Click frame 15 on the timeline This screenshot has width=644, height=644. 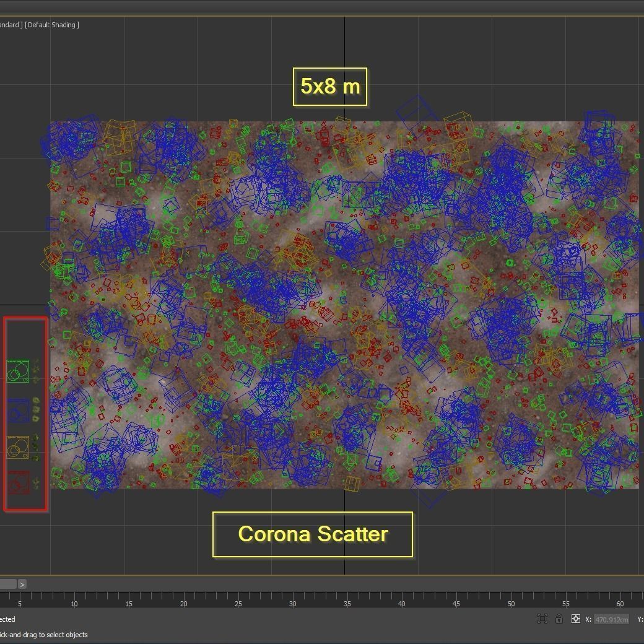coord(129,603)
